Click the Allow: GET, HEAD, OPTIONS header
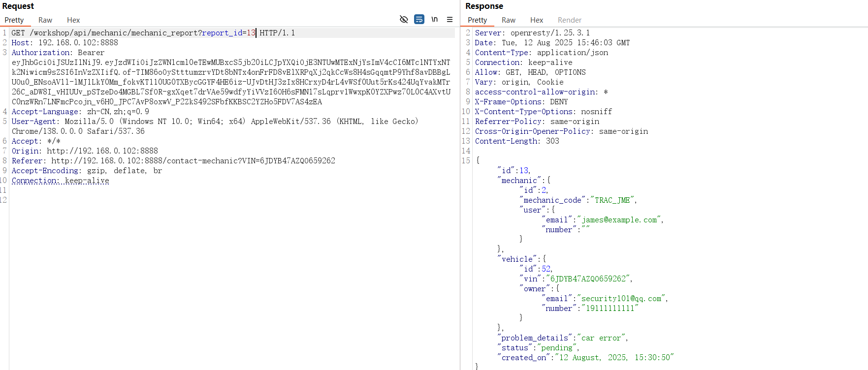This screenshot has width=868, height=370. (530, 72)
